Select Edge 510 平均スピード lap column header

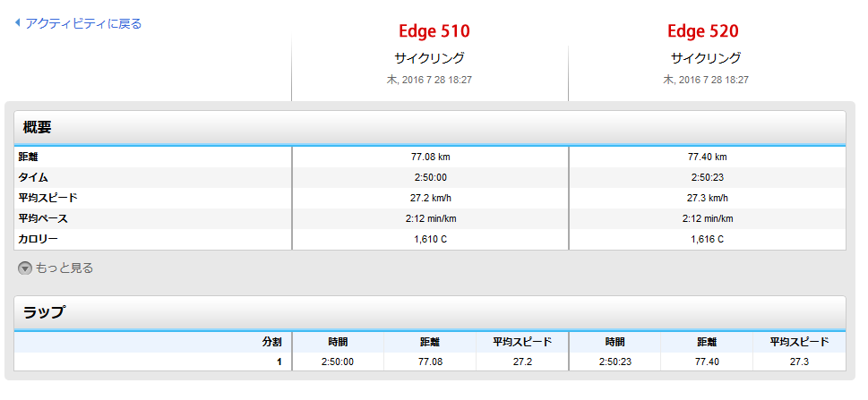[522, 342]
